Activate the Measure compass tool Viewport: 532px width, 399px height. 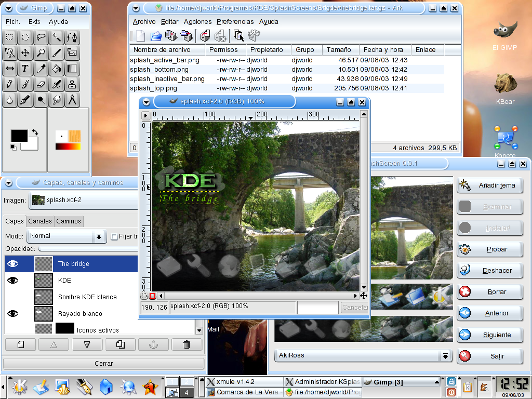pyautogui.click(x=72, y=100)
